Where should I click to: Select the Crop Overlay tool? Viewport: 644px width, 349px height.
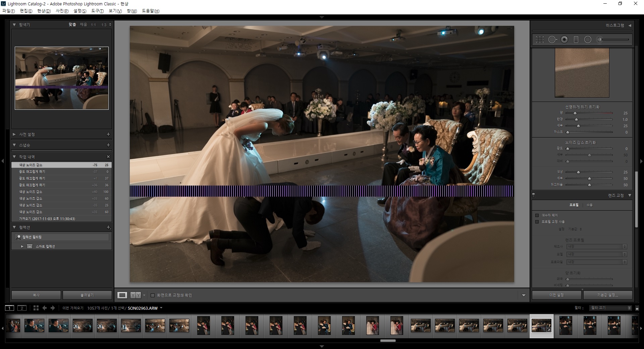coord(540,40)
